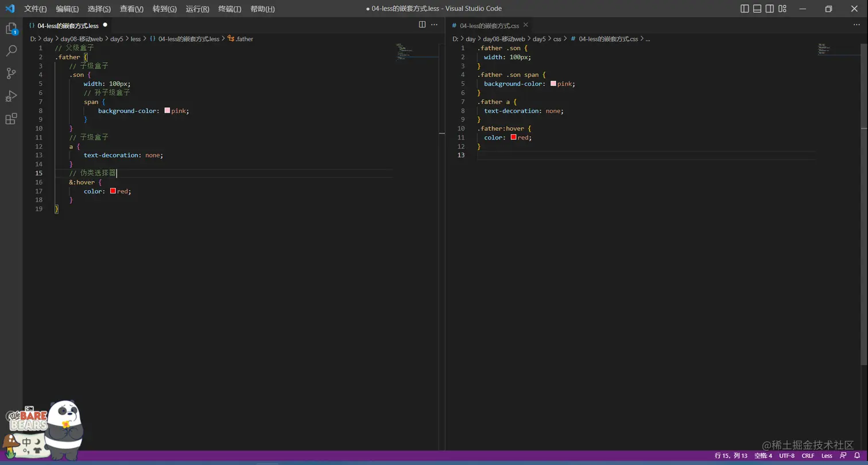
Task: Open the Search view in activity bar
Action: [11, 51]
